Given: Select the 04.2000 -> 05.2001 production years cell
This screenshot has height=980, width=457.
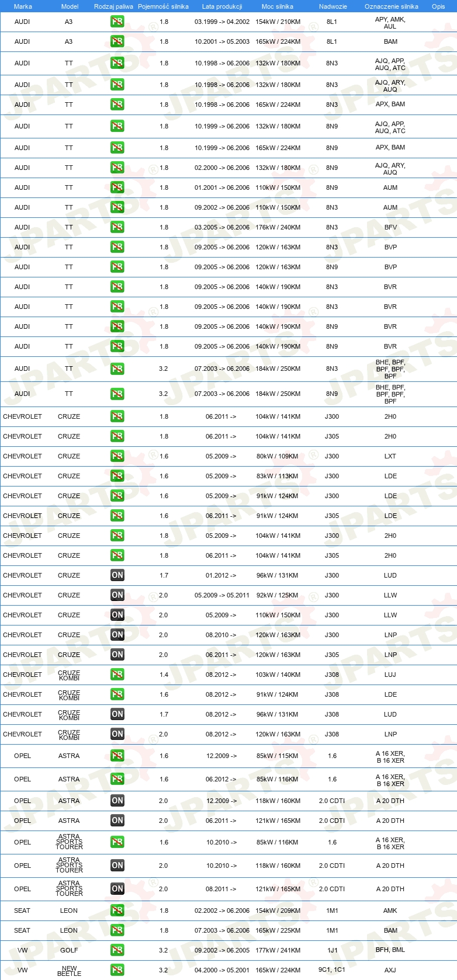Looking at the screenshot, I should 222,970.
